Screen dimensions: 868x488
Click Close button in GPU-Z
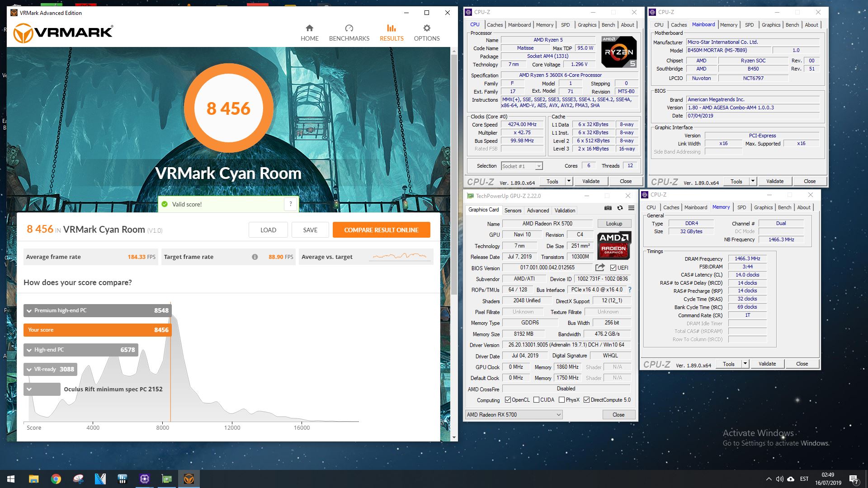[x=618, y=415]
